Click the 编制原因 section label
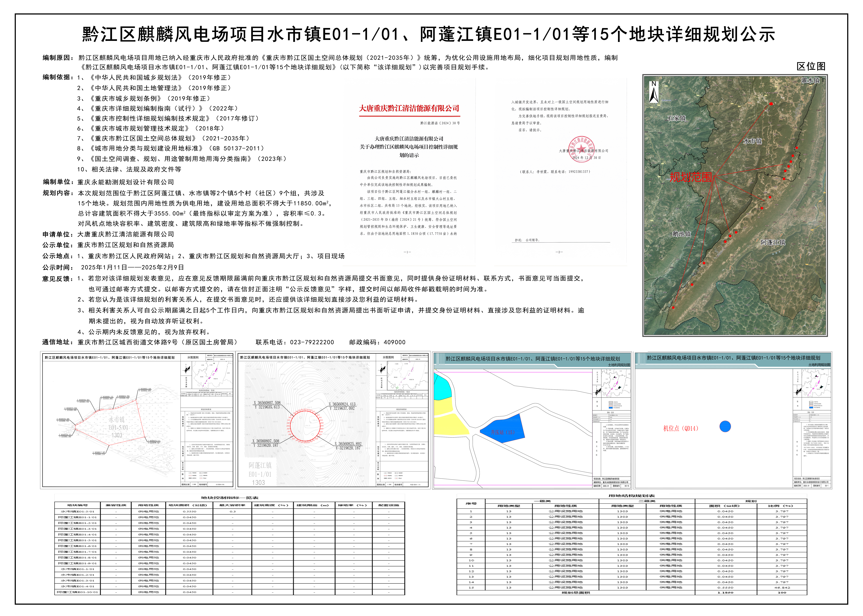 pos(58,58)
